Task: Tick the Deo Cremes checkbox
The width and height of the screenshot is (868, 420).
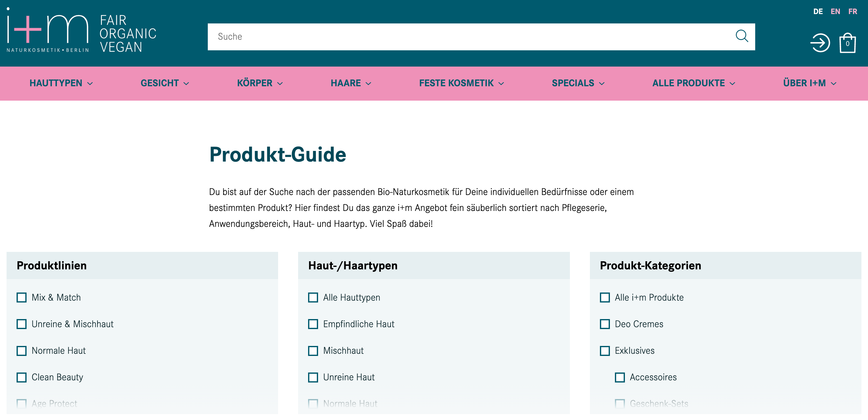Action: [x=605, y=324]
